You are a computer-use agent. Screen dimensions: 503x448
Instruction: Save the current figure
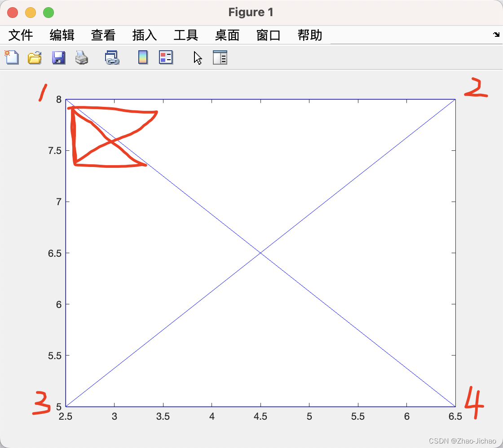click(x=58, y=57)
